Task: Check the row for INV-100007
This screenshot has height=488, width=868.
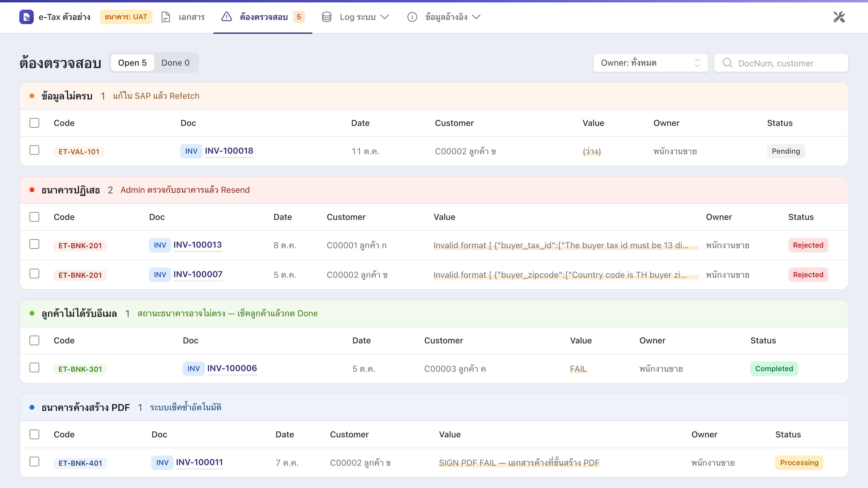Action: point(34,274)
